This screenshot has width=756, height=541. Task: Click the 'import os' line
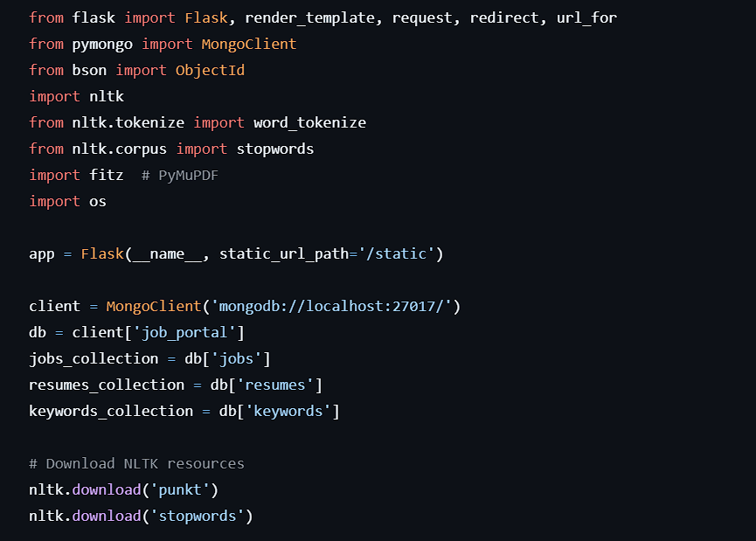pos(67,202)
